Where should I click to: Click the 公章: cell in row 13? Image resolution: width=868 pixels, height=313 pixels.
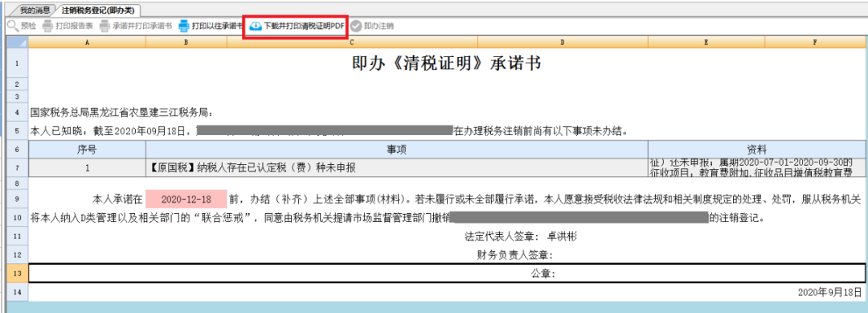coord(446,274)
